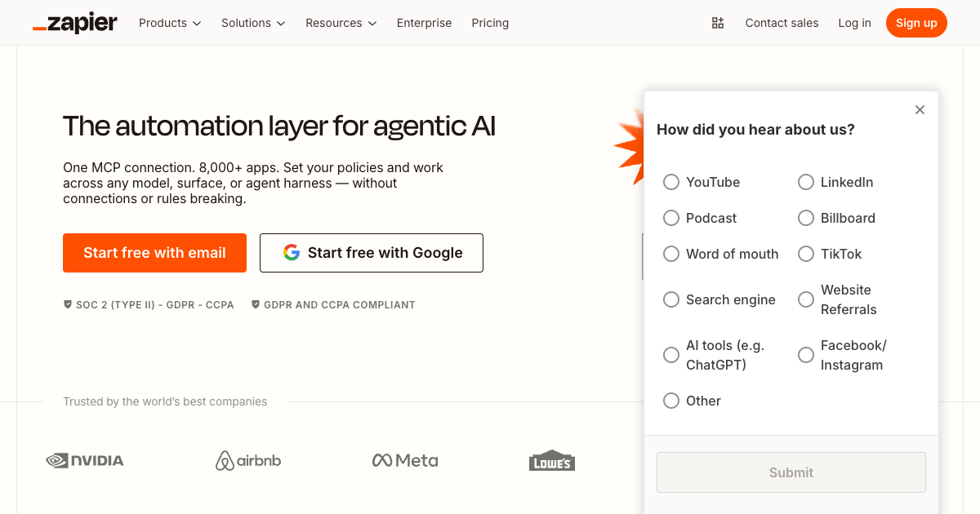980x514 pixels.
Task: Expand the Resources dropdown
Action: [341, 23]
